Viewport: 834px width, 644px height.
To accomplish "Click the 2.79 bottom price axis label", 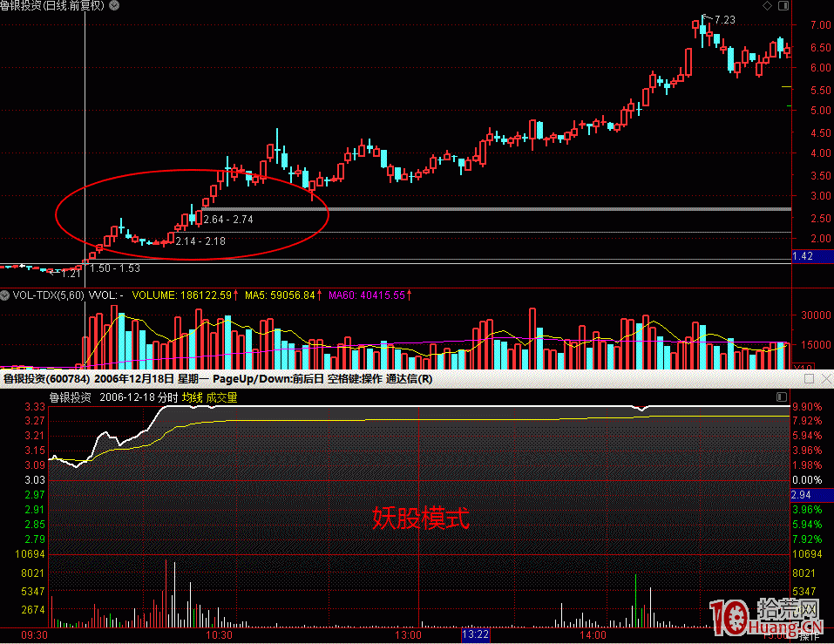I will [35, 539].
